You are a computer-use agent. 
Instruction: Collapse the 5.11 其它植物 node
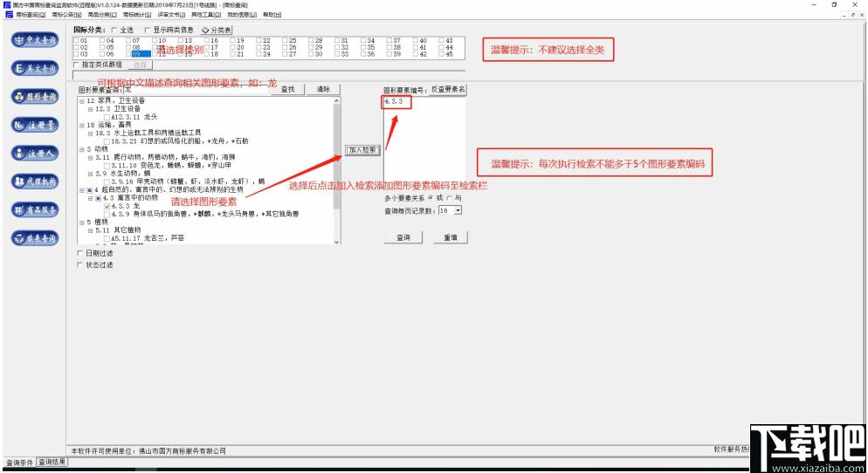point(90,230)
